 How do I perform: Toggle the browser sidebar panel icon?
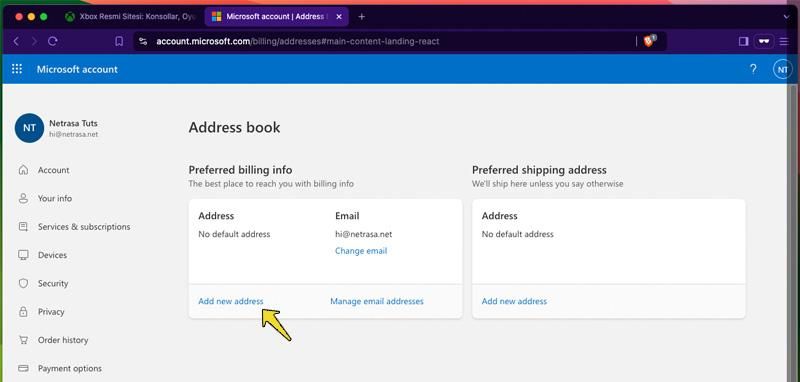tap(743, 41)
